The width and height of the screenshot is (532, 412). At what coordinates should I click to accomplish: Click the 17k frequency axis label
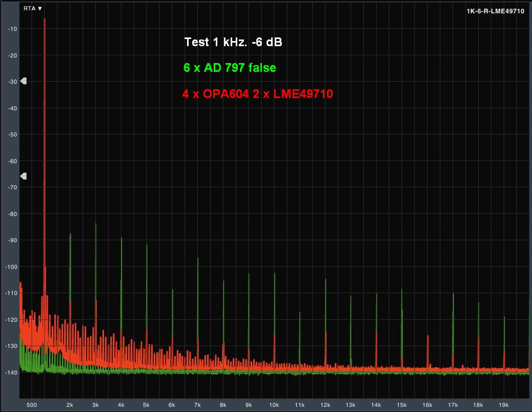(x=453, y=405)
